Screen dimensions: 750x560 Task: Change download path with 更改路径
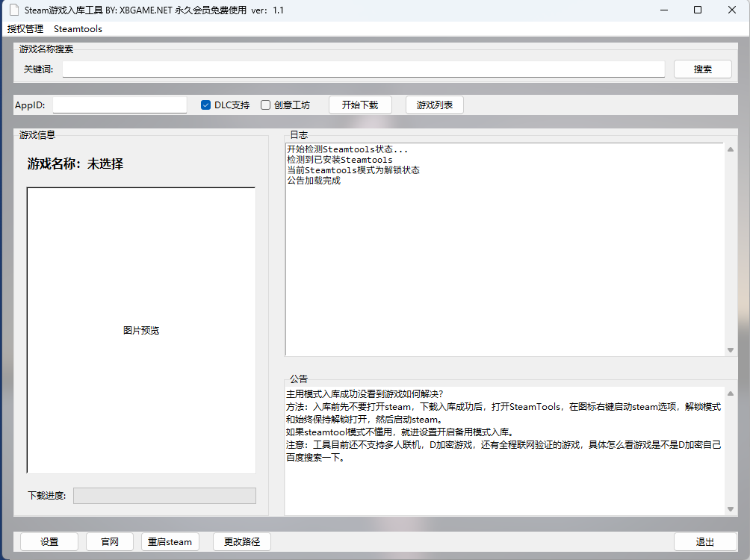241,541
